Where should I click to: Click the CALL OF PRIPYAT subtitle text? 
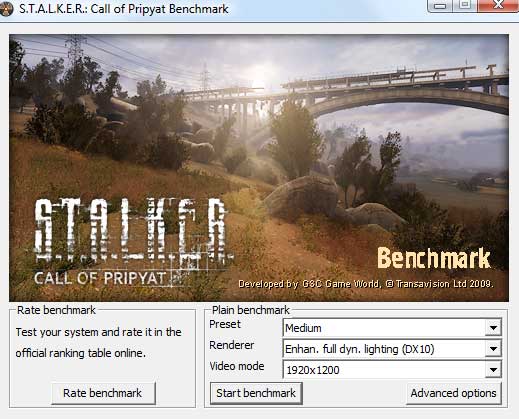click(100, 278)
